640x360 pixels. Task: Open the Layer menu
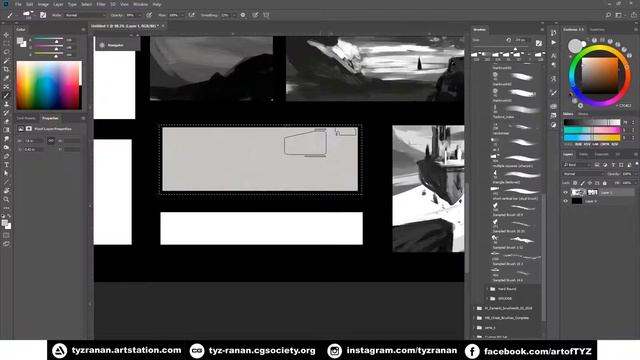point(58,4)
